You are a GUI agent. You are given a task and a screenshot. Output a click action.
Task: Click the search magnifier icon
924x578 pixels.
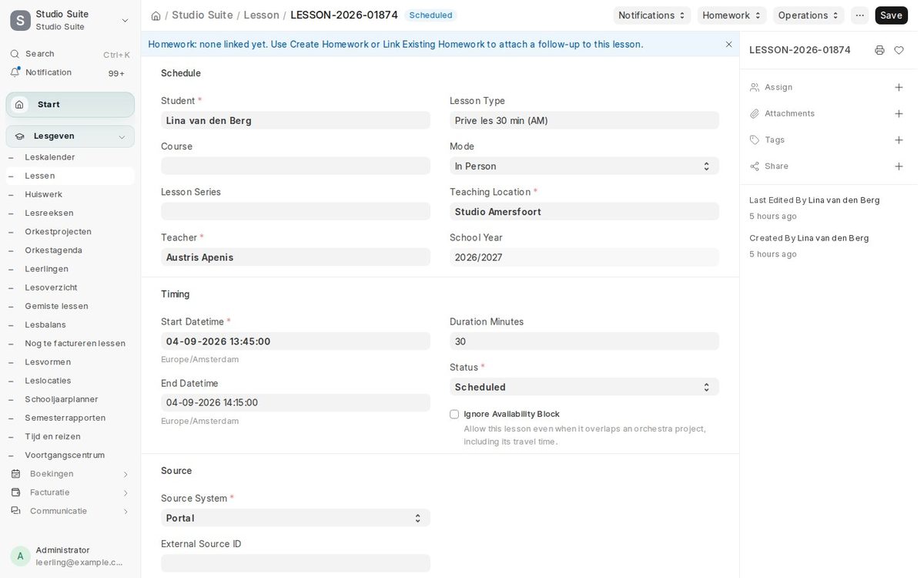point(15,54)
